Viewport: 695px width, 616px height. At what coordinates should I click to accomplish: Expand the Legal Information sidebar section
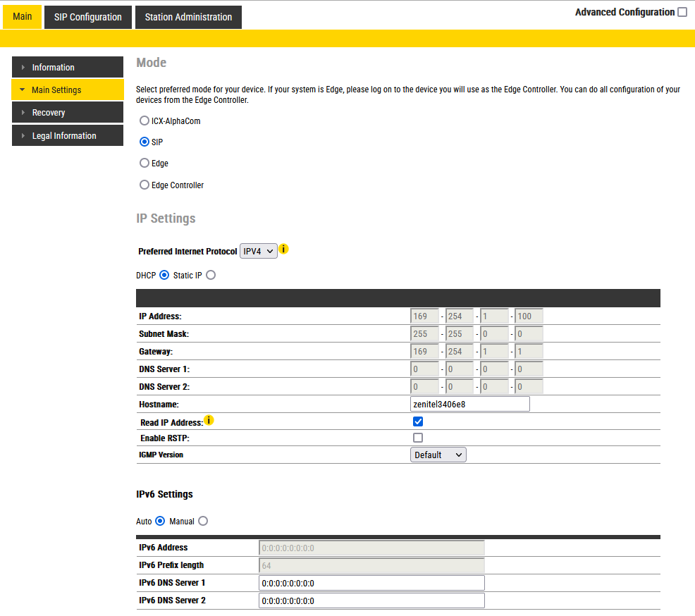68,136
